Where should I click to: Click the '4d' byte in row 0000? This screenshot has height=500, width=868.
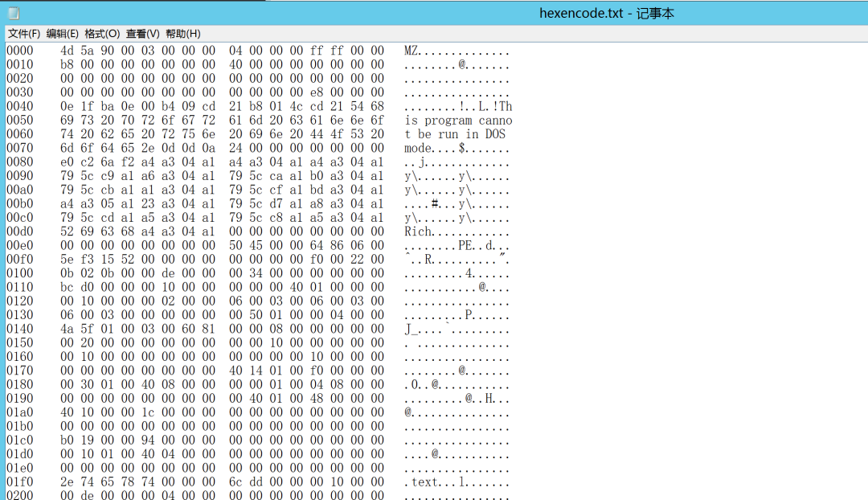click(67, 51)
